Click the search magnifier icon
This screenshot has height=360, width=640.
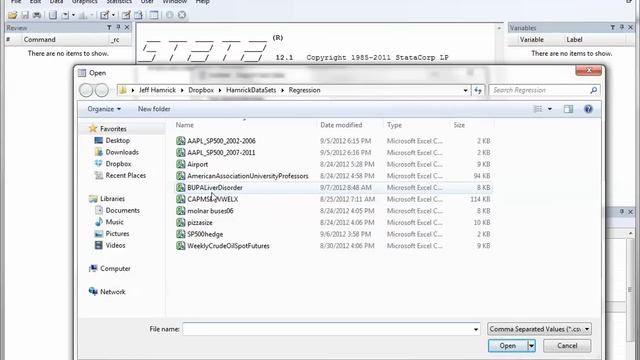(593, 90)
